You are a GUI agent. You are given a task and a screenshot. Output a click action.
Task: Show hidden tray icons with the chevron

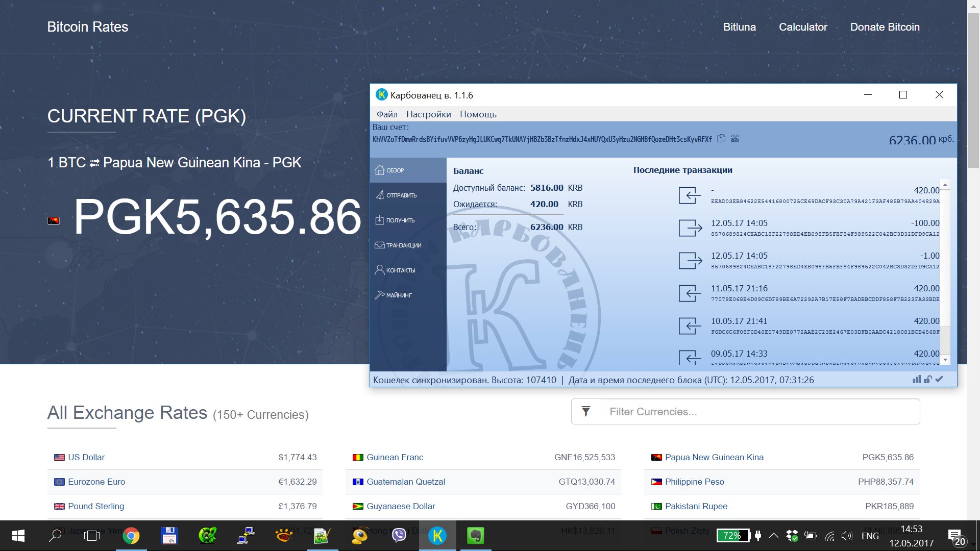774,536
